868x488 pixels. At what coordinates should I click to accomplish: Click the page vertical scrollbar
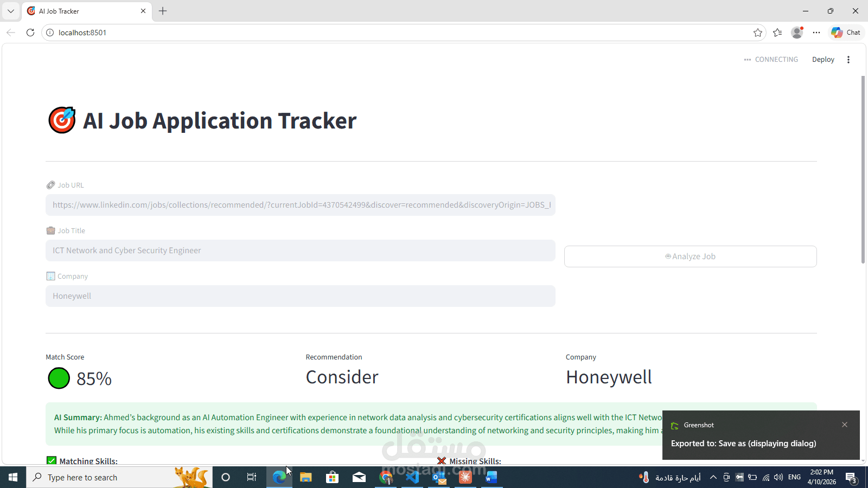pyautogui.click(x=863, y=170)
